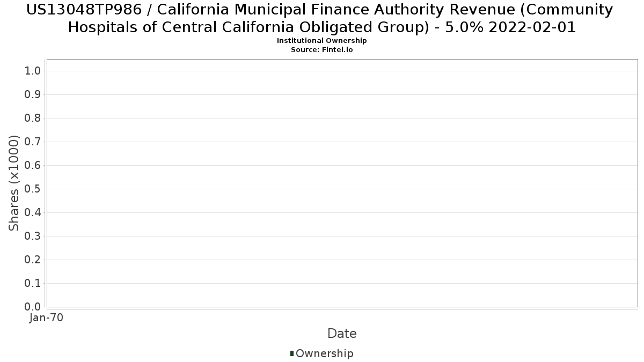Screen dimensions: 644x362
Task: Click the 0.7 y-axis tick label
Action: [x=33, y=142]
